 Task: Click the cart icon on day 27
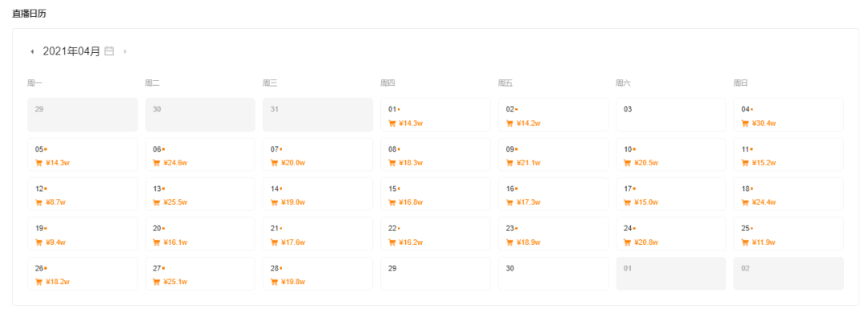click(157, 282)
